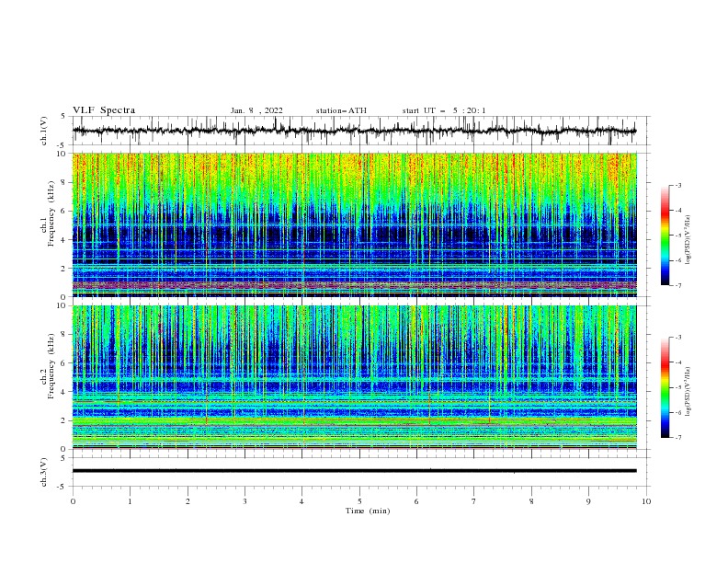Click the "2" tick on the time axis
Viewport: 728px width, 563px height.
pos(188,501)
